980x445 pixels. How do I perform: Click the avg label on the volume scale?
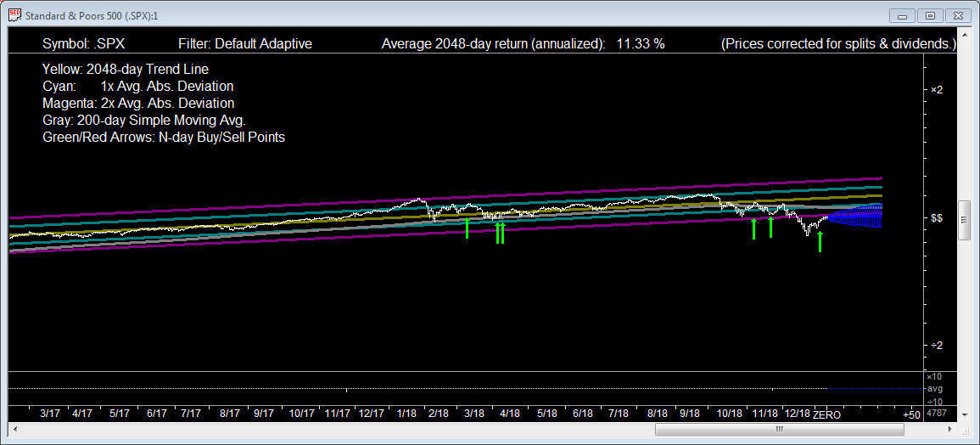click(934, 389)
